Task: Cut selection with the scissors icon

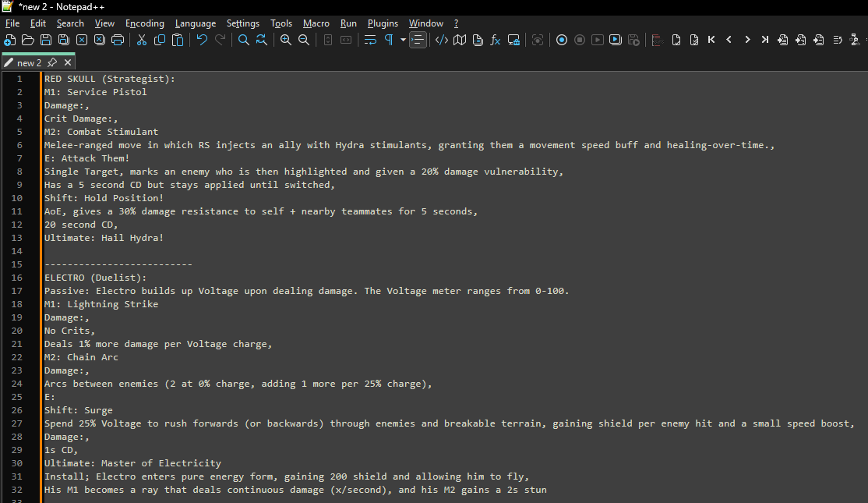Action: click(x=142, y=40)
